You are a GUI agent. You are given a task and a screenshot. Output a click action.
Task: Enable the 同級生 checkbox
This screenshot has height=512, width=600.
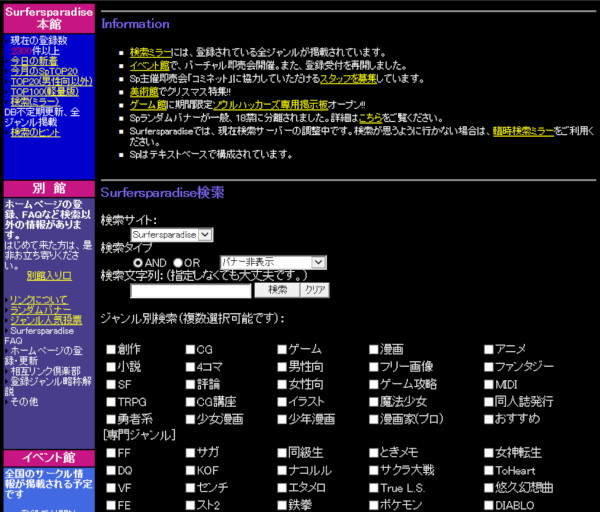(282, 453)
